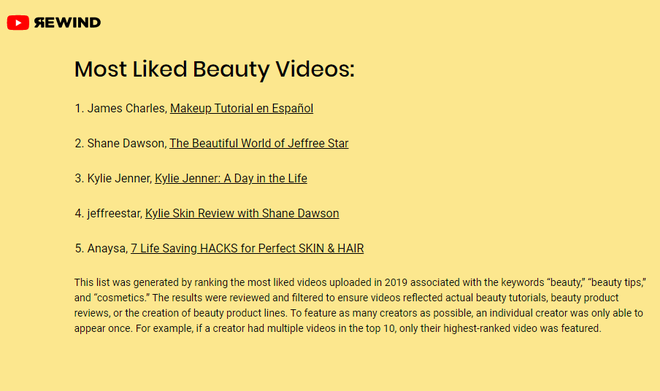Click the "2. Shane Dawson," text
The width and height of the screenshot is (660, 391).
point(120,143)
